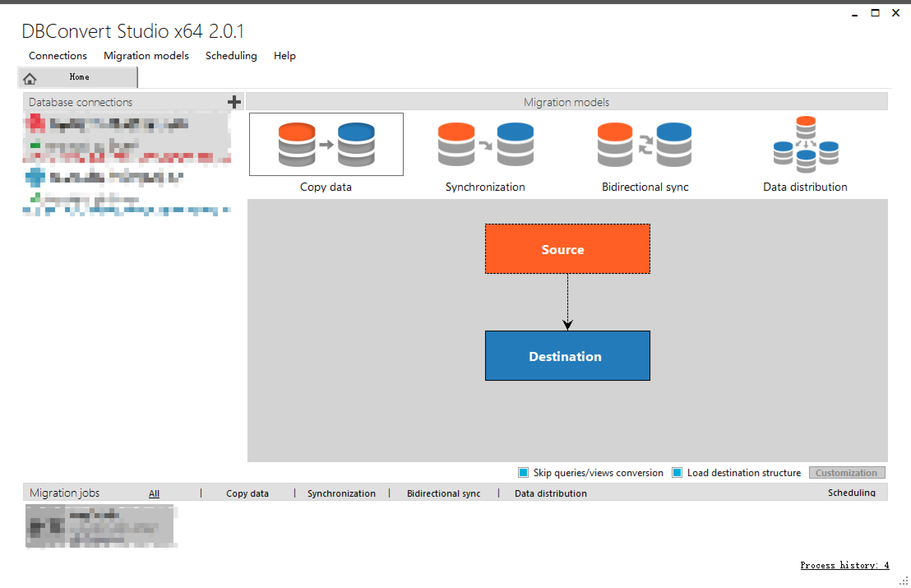Open the blurred migration job thumbnail
This screenshot has height=588, width=911.
(x=100, y=526)
